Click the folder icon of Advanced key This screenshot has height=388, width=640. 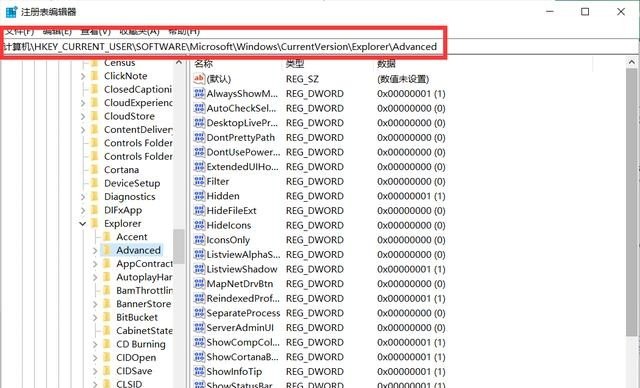(x=107, y=250)
